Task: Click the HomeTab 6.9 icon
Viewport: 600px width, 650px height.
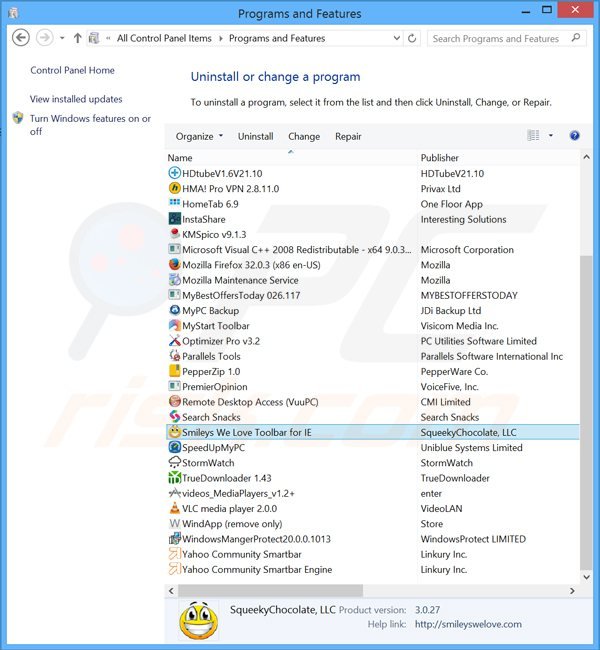Action: point(175,203)
